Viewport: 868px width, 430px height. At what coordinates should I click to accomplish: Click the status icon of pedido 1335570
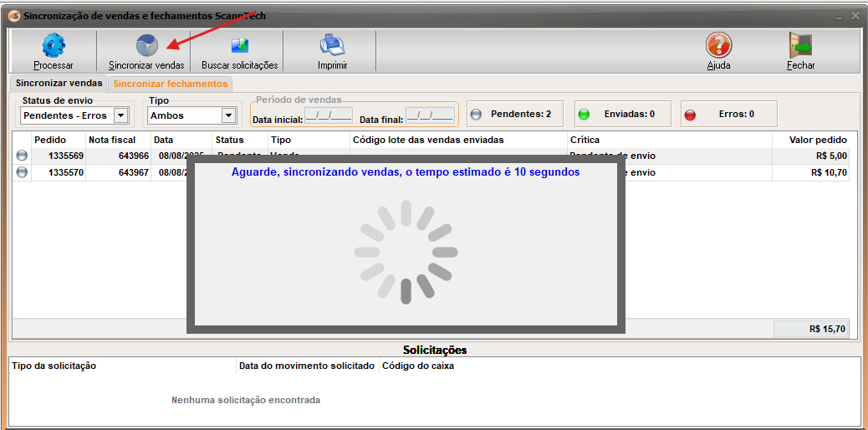pos(22,172)
